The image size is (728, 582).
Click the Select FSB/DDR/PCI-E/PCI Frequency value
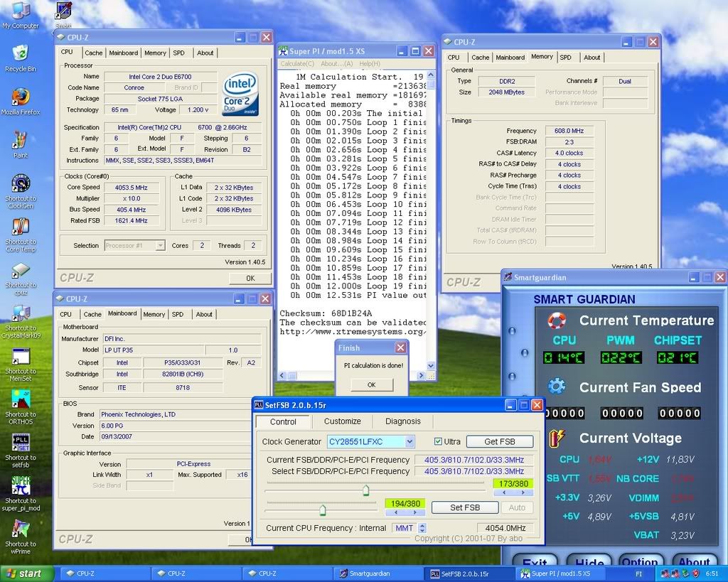pos(473,471)
